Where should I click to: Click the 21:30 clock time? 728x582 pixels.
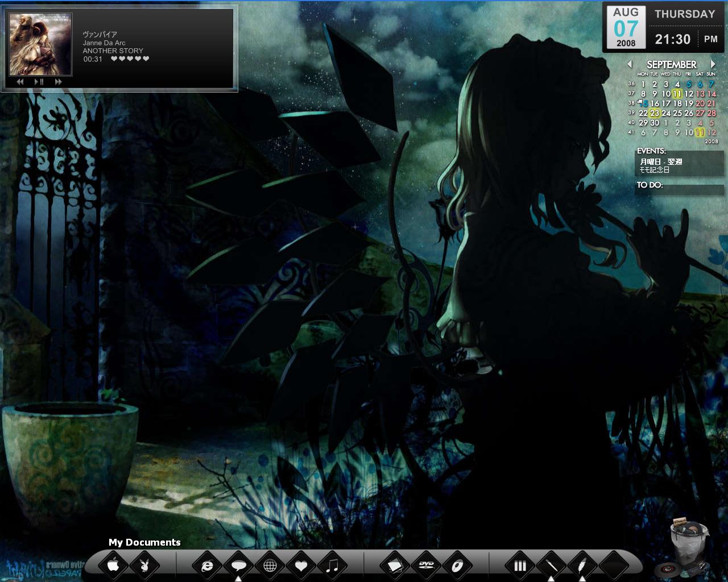[x=673, y=39]
